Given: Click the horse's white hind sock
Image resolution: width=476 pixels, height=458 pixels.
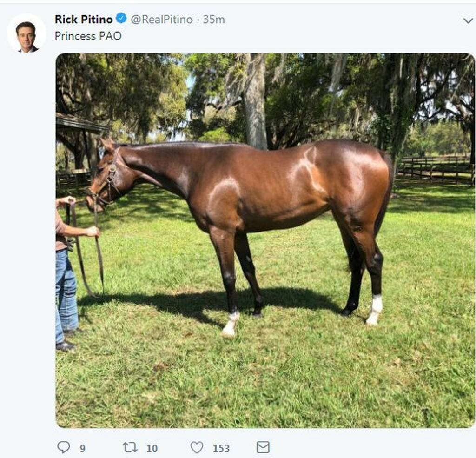Looking at the screenshot, I should click(x=375, y=310).
